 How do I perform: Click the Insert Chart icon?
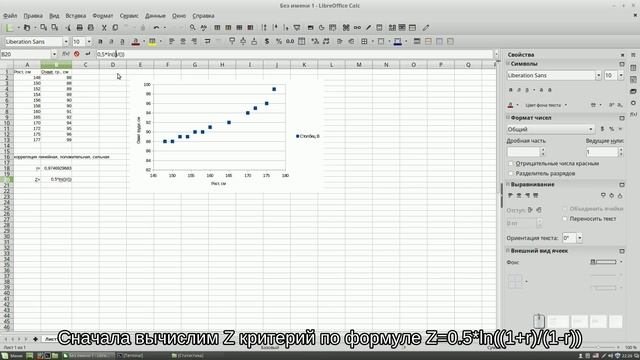point(322,28)
